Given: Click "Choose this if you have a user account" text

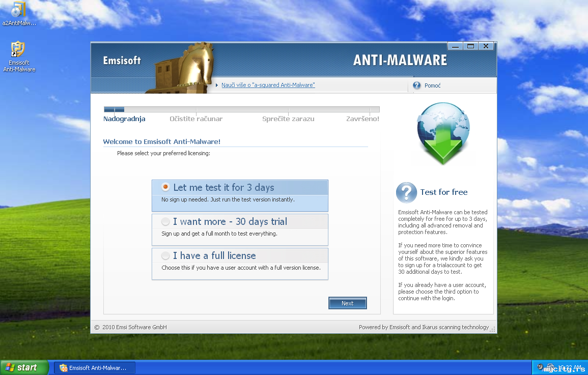Looking at the screenshot, I should [241, 268].
